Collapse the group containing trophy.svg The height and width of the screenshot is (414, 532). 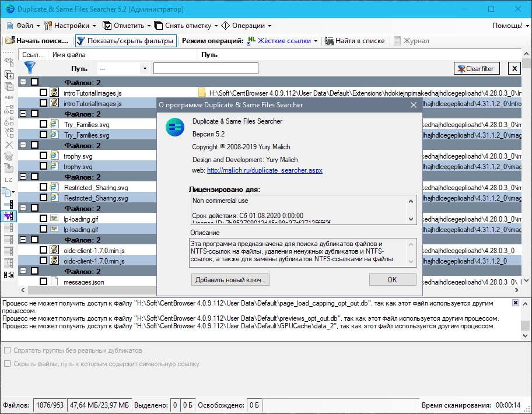23,145
